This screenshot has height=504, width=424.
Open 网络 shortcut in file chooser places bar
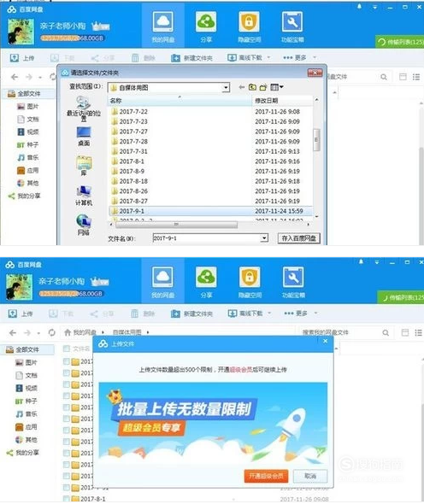pos(84,225)
